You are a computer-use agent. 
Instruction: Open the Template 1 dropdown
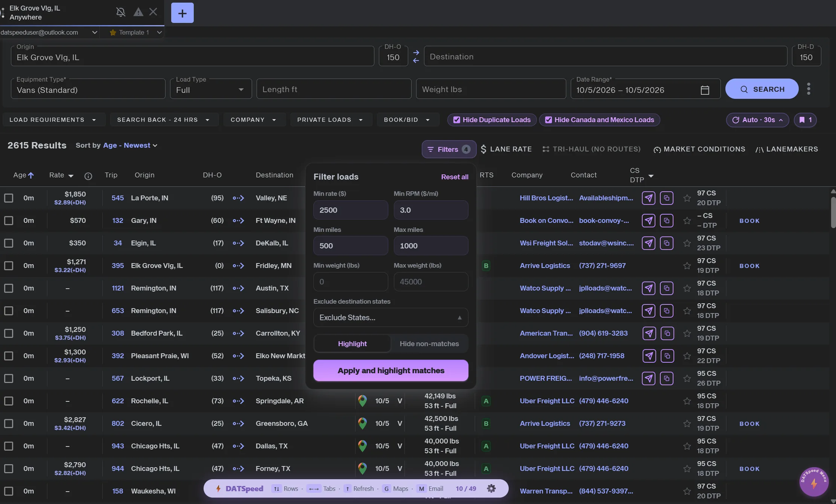(135, 33)
